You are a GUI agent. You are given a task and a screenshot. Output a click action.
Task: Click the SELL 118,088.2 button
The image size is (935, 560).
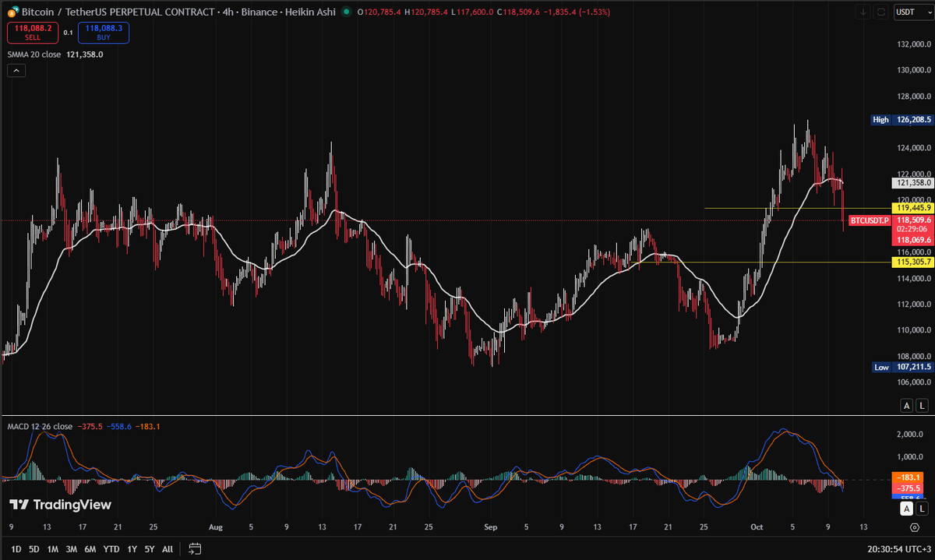click(x=31, y=32)
